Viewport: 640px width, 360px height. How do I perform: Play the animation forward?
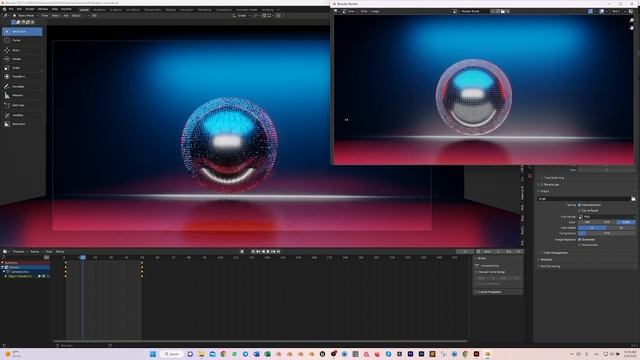click(268, 251)
